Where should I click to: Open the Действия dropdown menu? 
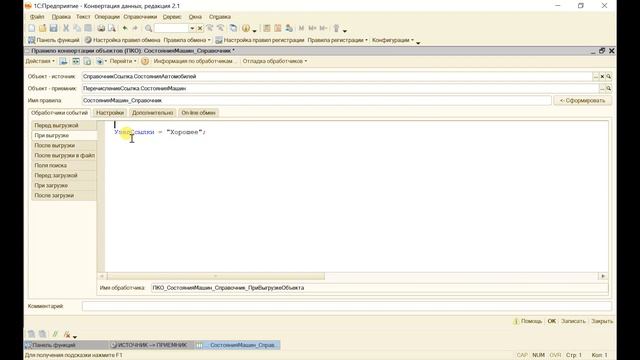point(40,61)
